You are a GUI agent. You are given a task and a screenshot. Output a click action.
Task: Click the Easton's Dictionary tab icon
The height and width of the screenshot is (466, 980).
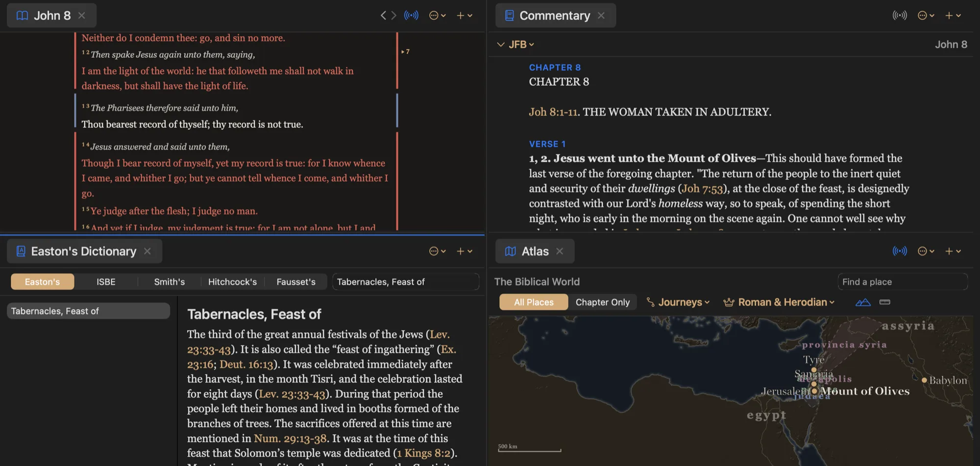coord(21,251)
